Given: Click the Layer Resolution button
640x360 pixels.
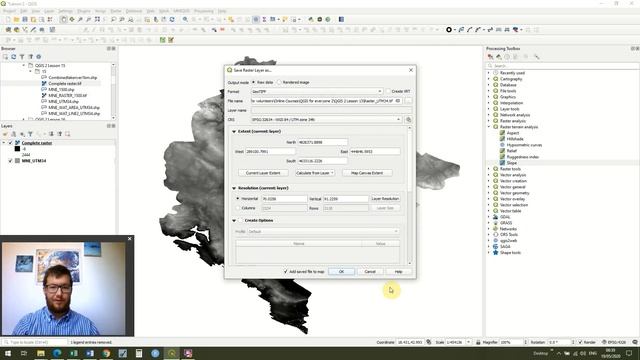Looking at the screenshot, I should tap(385, 199).
